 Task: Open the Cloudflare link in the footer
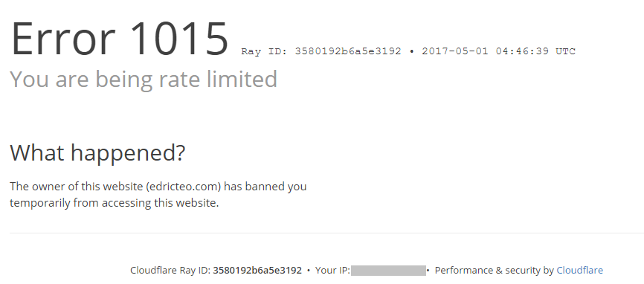coord(579,271)
